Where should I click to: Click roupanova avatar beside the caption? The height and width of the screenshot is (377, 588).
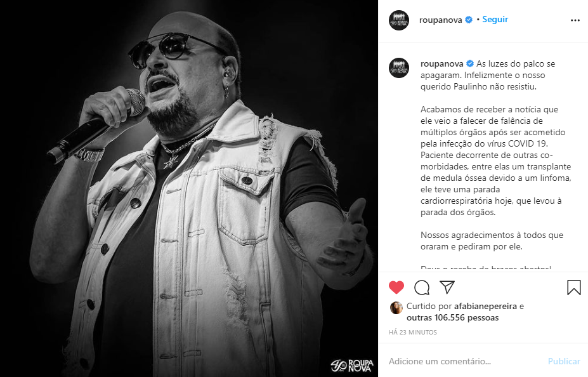coord(398,68)
